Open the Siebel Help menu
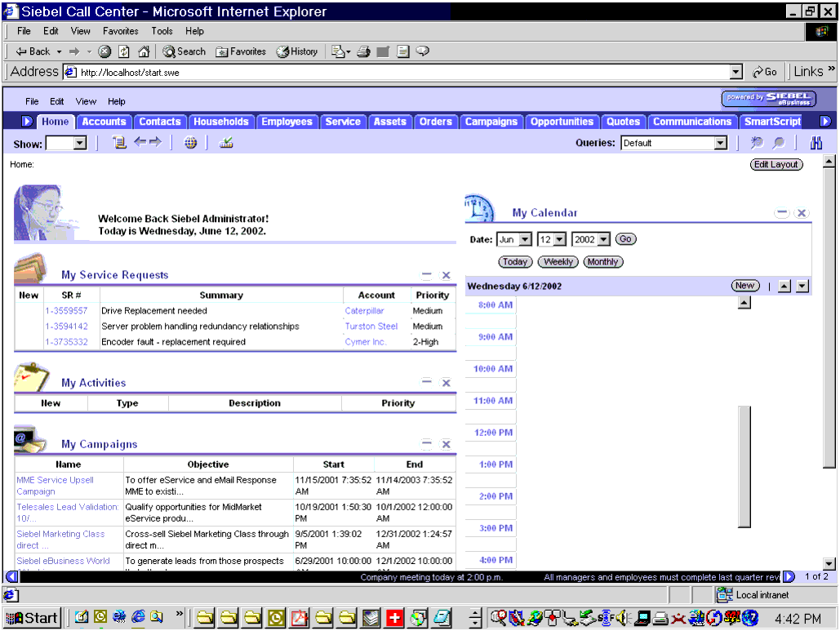 [116, 101]
